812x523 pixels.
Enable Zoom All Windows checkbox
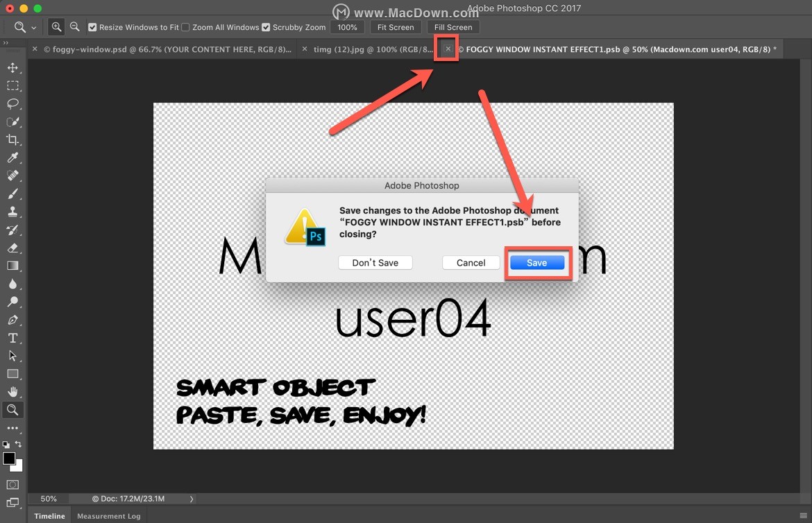185,28
